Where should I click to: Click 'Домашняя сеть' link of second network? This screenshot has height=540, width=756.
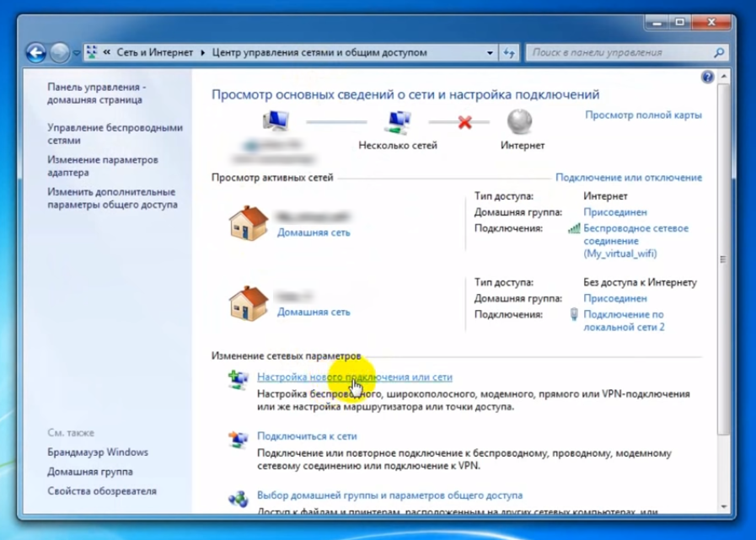314,312
